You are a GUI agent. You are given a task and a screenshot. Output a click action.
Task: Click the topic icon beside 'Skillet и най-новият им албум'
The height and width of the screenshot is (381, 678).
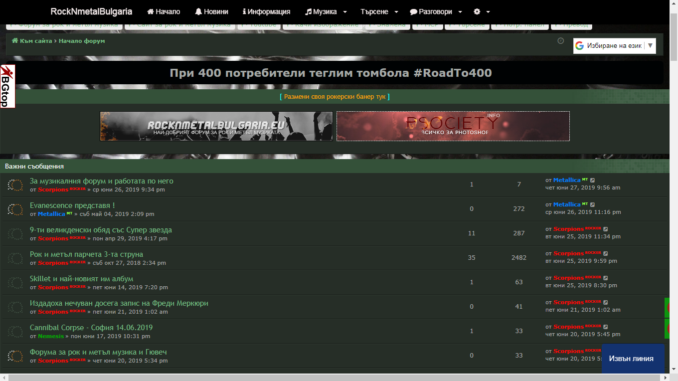click(x=15, y=283)
